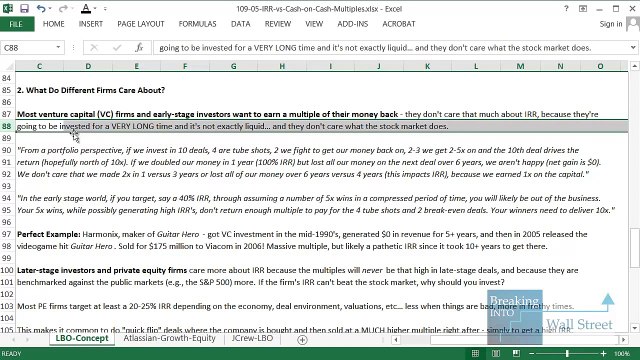Click the 'In the early stage world' quote row
The width and height of the screenshot is (640, 360).
point(309,198)
